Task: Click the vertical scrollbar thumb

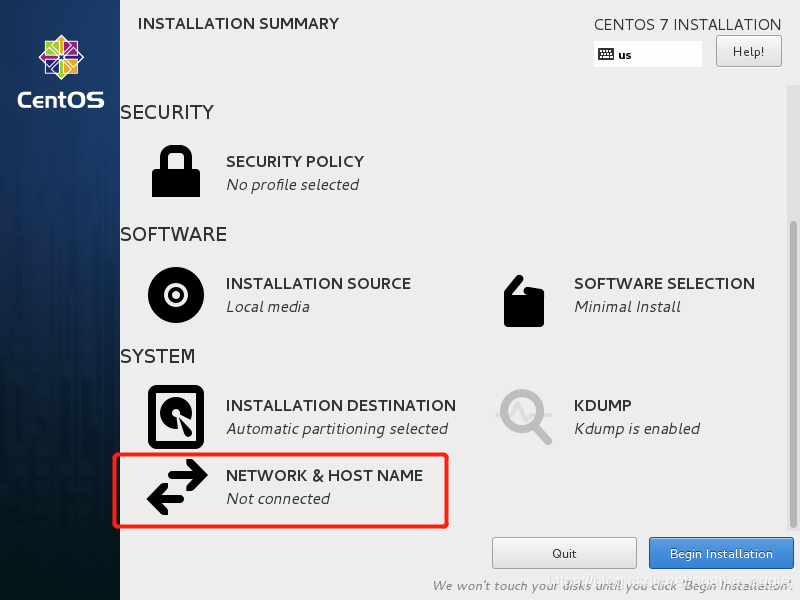Action: [793, 374]
